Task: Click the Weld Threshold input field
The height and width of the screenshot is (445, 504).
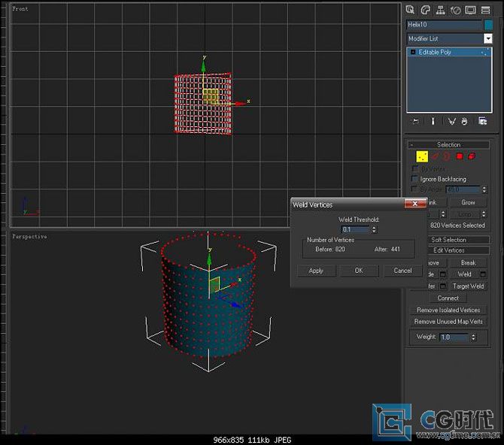Action: [x=356, y=229]
